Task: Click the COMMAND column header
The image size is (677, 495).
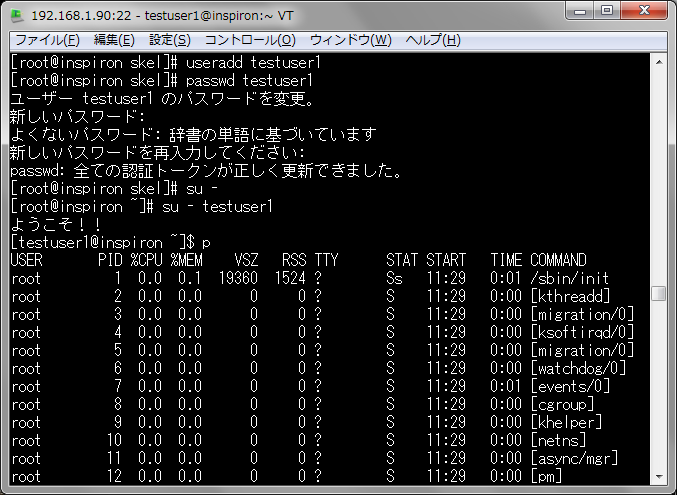Action: pyautogui.click(x=558, y=260)
